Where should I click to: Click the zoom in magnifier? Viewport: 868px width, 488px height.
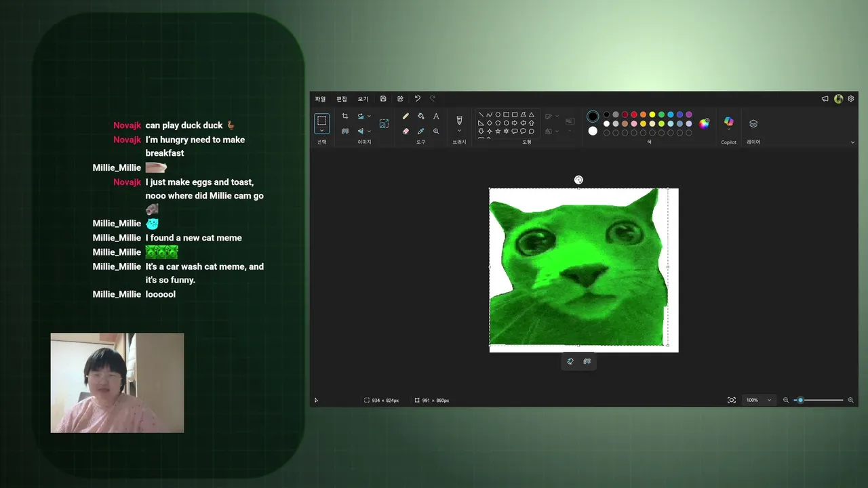(x=850, y=400)
